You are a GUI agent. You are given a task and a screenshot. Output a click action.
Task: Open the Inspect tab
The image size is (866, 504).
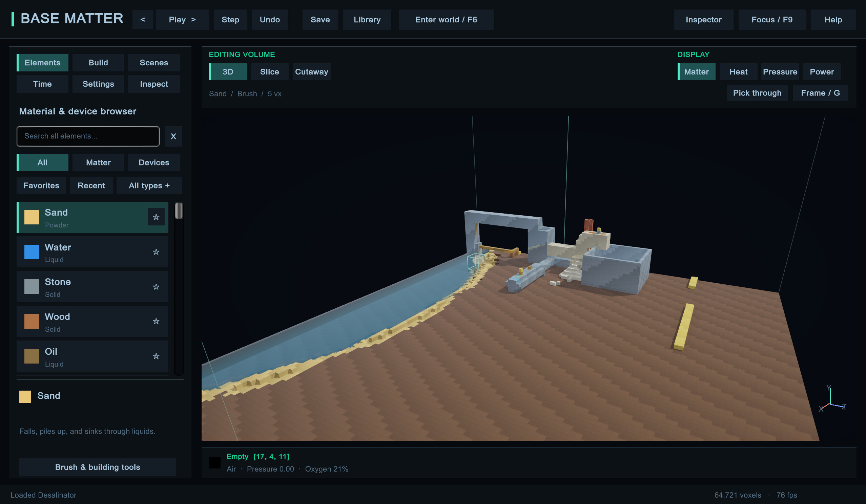coord(154,84)
